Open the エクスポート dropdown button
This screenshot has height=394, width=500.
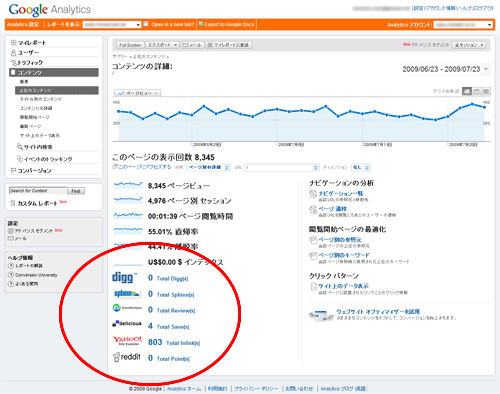(162, 45)
